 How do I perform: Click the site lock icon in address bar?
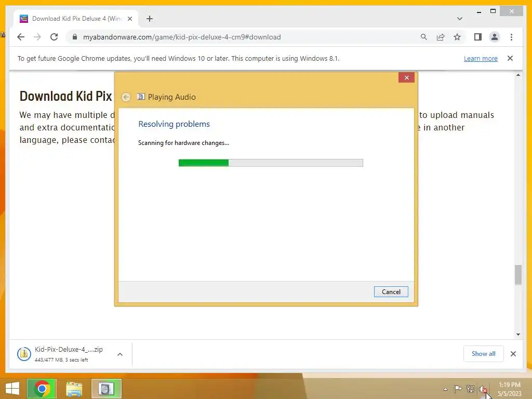[x=75, y=37]
